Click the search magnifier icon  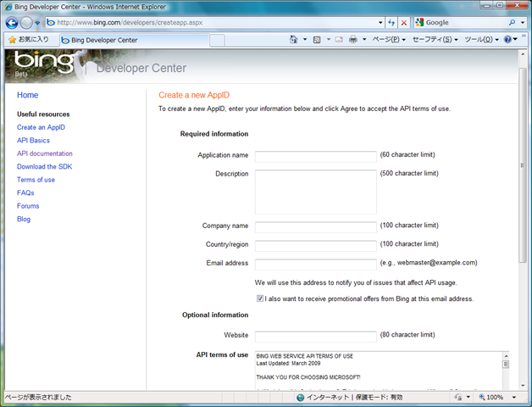512,22
